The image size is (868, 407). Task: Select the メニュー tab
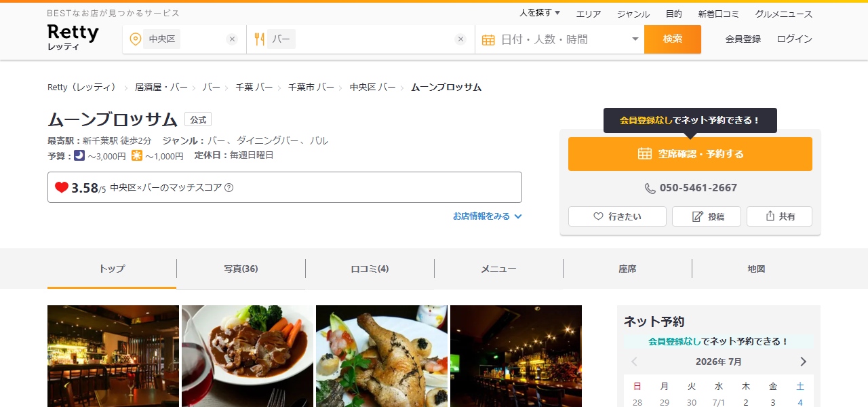(x=498, y=269)
